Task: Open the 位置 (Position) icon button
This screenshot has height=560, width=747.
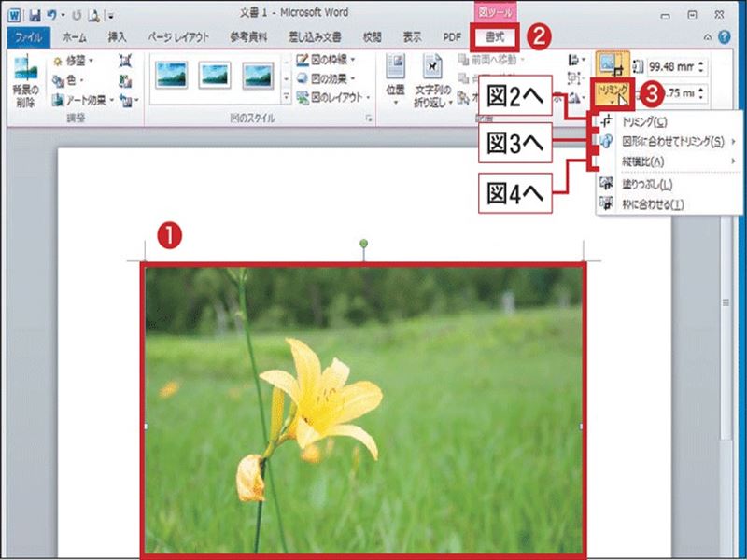Action: [394, 78]
